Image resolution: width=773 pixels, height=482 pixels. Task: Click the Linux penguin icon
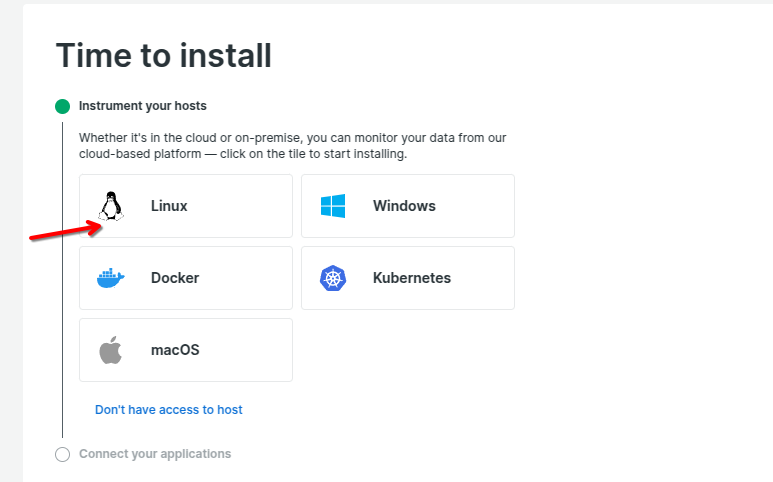coord(110,206)
